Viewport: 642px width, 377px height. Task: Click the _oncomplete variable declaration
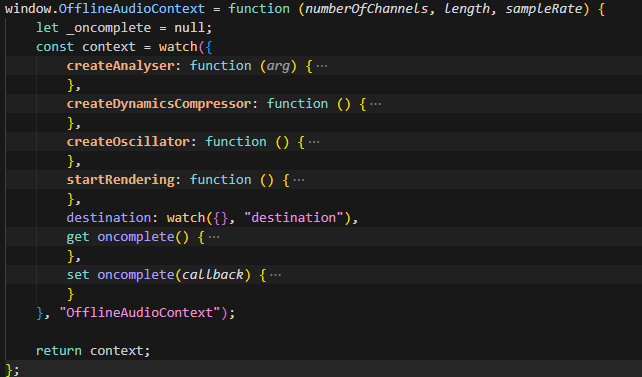coord(109,28)
